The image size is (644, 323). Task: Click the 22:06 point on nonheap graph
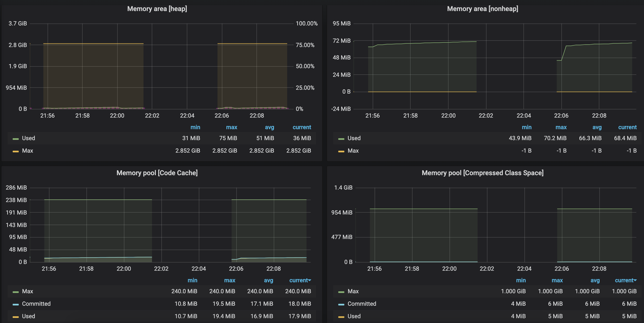[x=561, y=60]
